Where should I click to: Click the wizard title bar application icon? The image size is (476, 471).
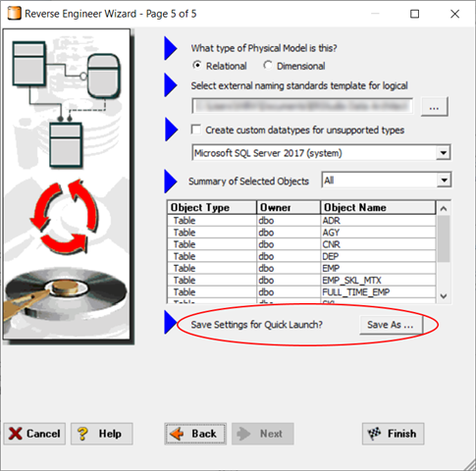pos(14,14)
